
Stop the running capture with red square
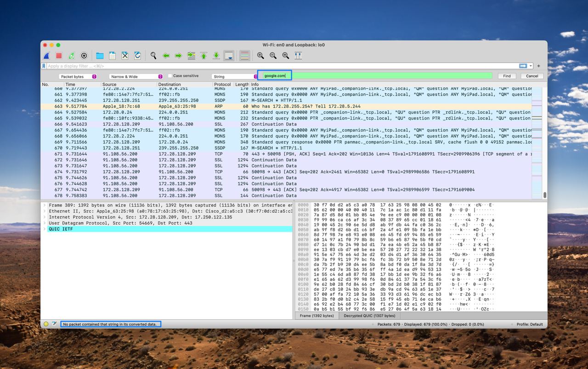click(59, 56)
